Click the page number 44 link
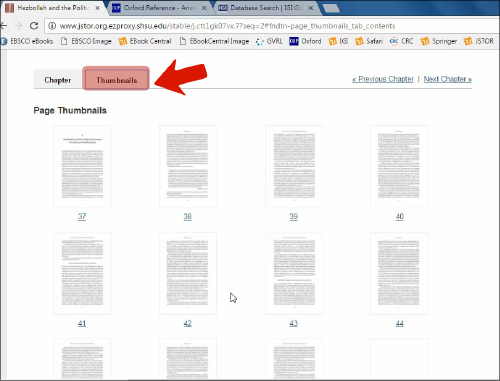The width and height of the screenshot is (500, 381). point(400,323)
